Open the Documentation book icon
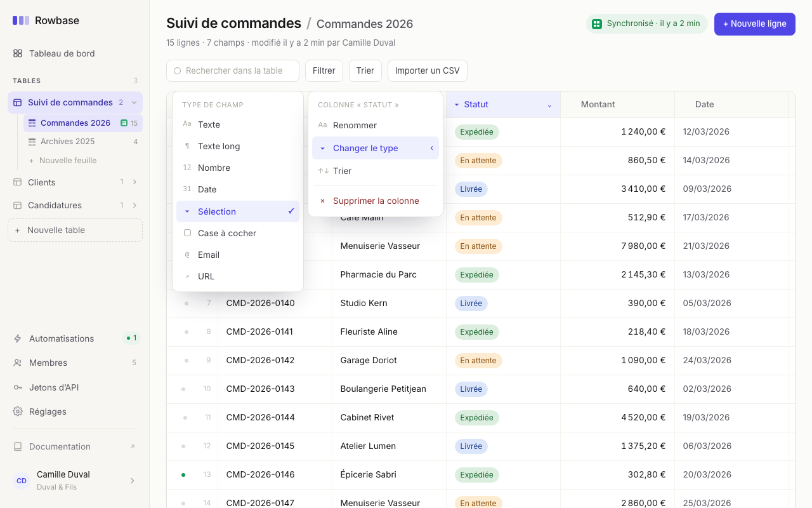Viewport: 812px width, 508px height. coord(18,446)
